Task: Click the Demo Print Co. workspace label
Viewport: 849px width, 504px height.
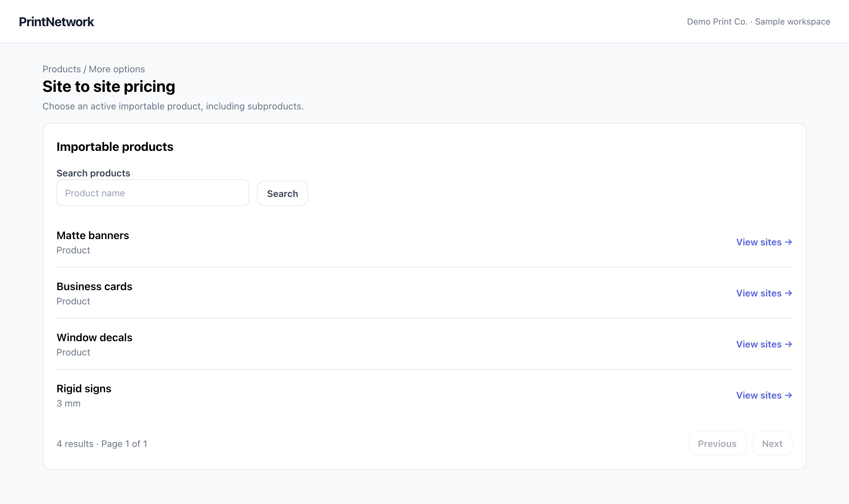Action: [758, 22]
